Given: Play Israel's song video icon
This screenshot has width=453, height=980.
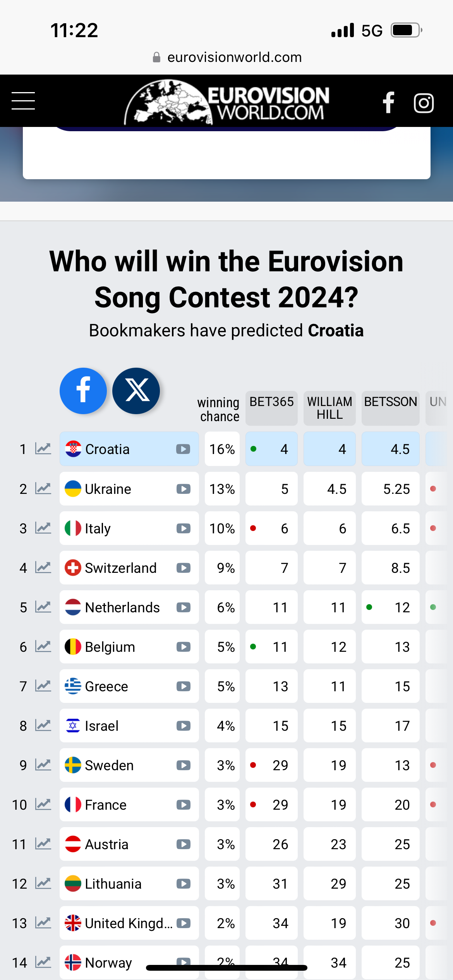Looking at the screenshot, I should click(184, 726).
